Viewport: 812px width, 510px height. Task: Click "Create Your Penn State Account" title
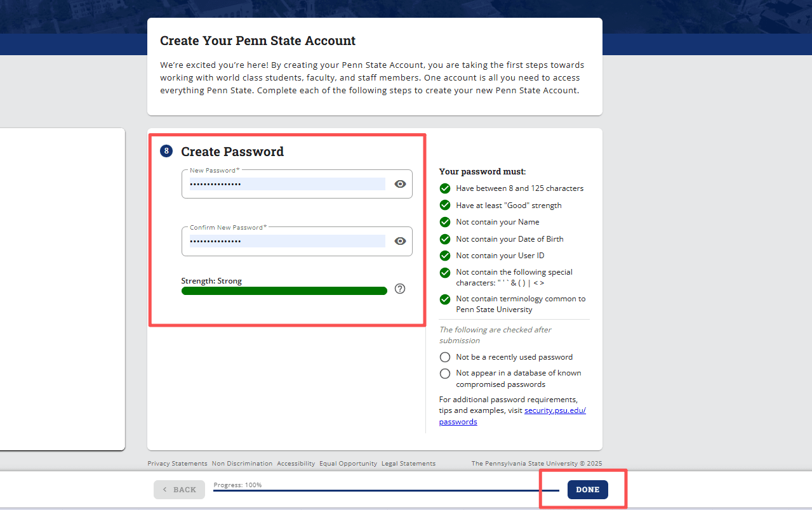tap(258, 41)
